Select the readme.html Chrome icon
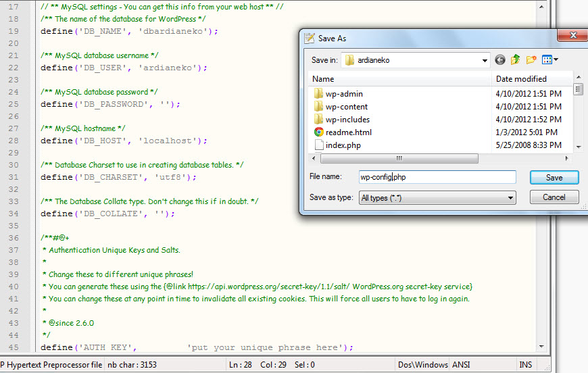Screen dimensions: 588x373 tap(319, 132)
